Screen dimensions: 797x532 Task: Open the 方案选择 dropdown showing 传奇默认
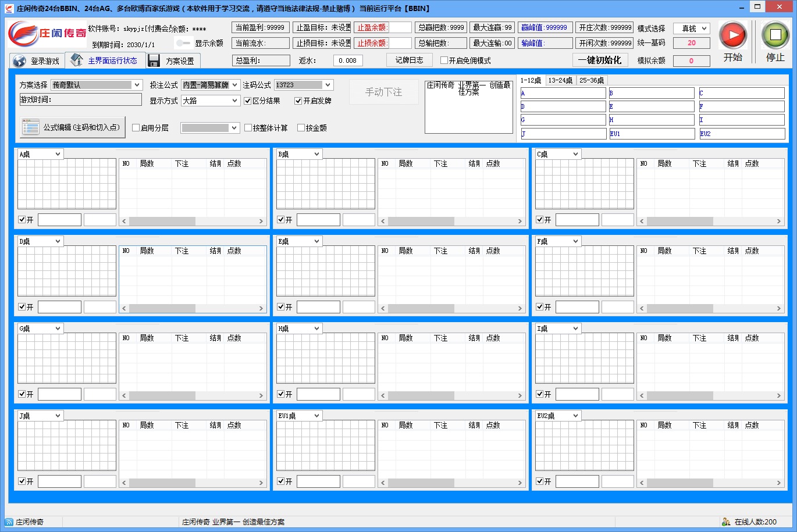point(97,85)
